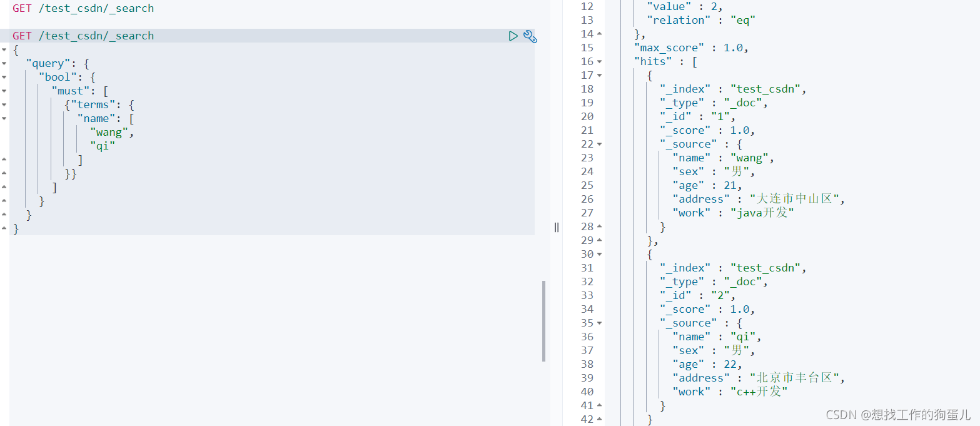Select the top unhighlighted "GET /test_csdn/_search" line
This screenshot has height=426, width=980.
tap(83, 8)
